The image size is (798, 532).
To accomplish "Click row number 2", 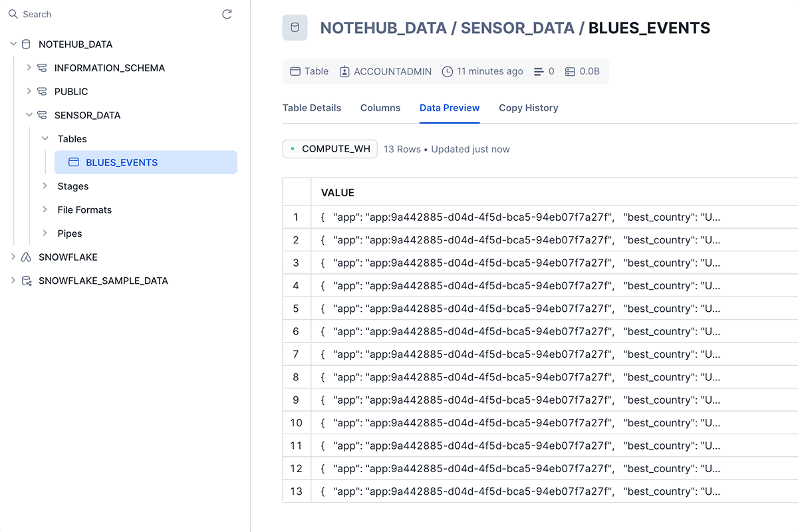I will pos(296,239).
